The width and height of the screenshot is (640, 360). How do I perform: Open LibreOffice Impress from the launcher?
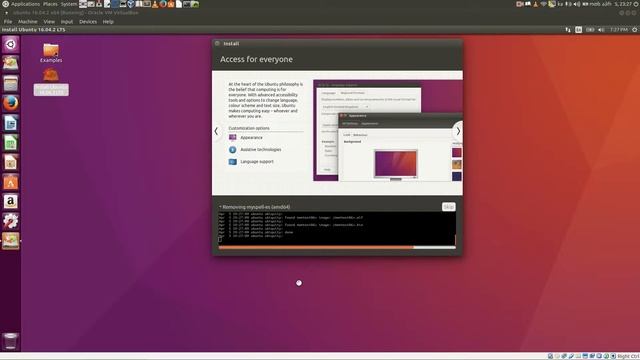(11, 162)
